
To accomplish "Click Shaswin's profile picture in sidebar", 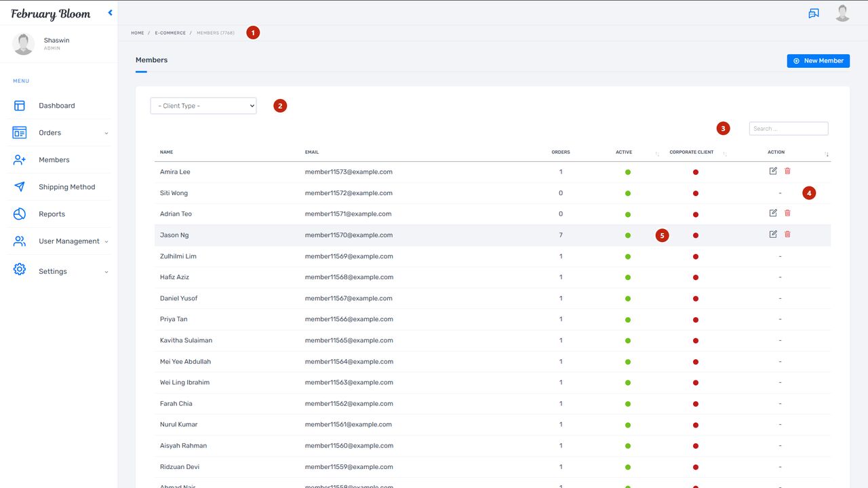I will [x=23, y=44].
